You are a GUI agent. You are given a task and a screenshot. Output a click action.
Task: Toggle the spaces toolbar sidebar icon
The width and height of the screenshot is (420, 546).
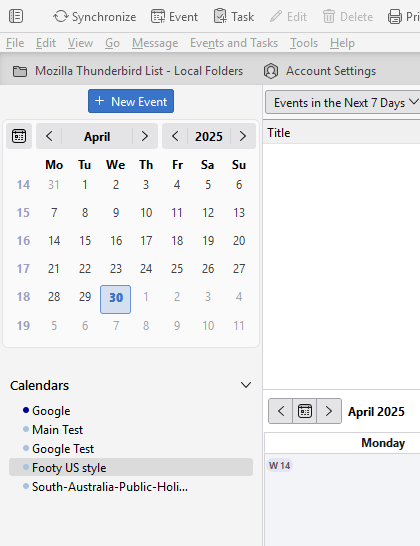[x=16, y=16]
